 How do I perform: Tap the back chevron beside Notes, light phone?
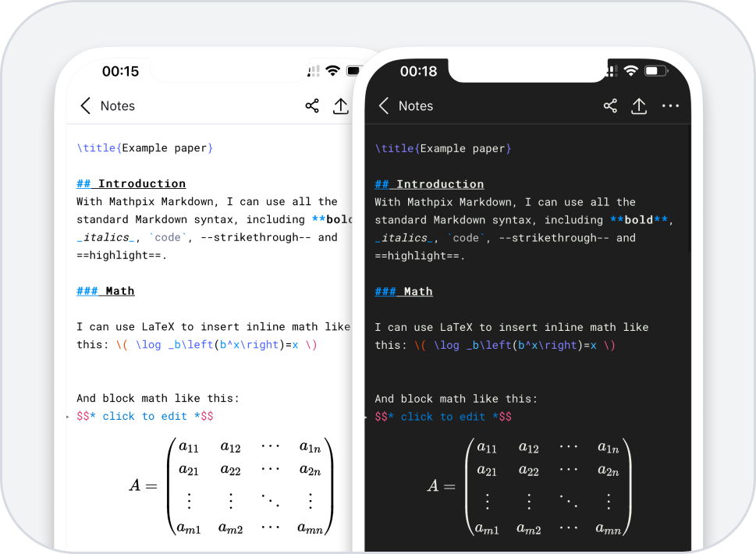tap(86, 105)
